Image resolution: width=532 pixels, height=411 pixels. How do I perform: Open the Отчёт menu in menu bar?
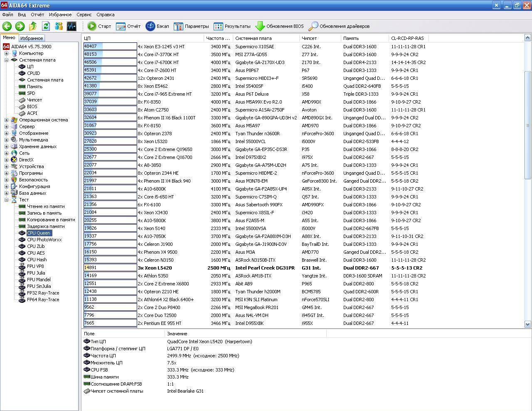[x=37, y=15]
